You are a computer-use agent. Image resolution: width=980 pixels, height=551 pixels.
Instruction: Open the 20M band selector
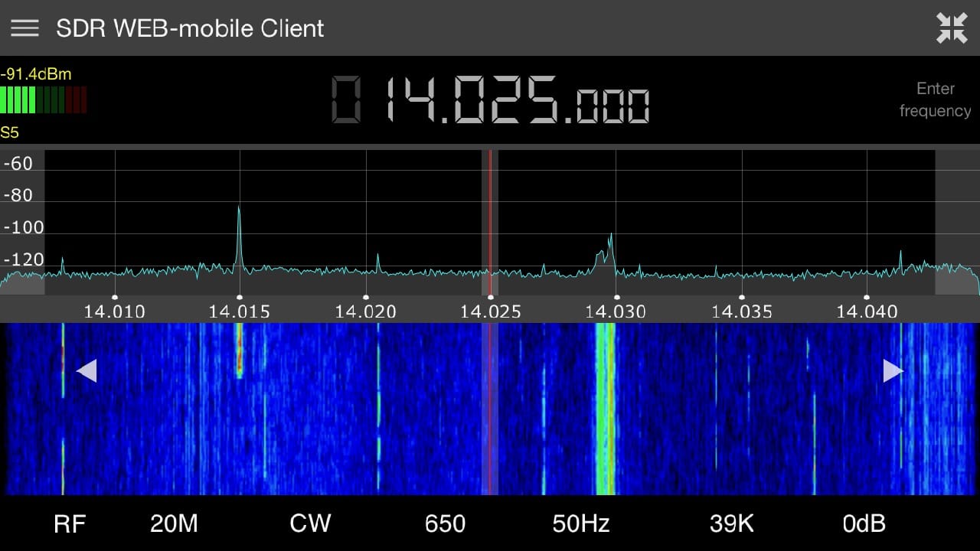point(172,523)
